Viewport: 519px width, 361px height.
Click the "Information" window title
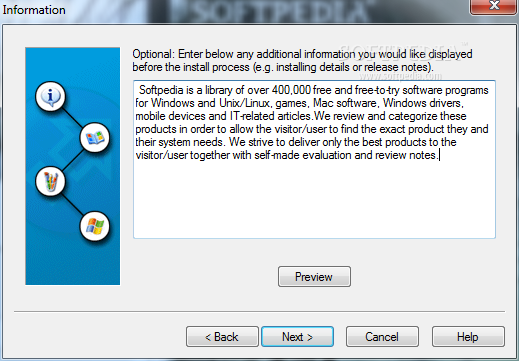[34, 10]
